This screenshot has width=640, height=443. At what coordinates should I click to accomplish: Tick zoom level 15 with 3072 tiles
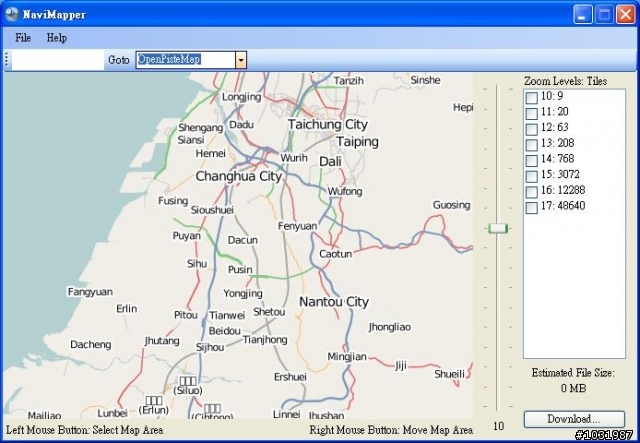pyautogui.click(x=531, y=176)
